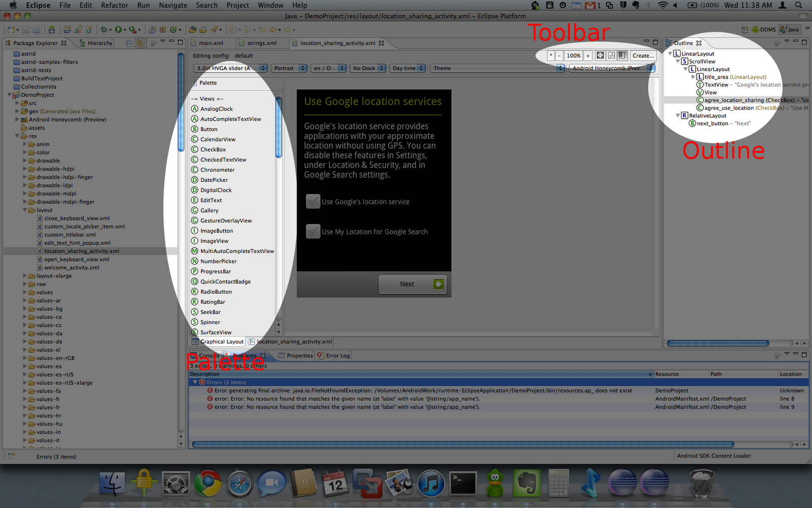Click the AnalogClock palette icon

(194, 109)
